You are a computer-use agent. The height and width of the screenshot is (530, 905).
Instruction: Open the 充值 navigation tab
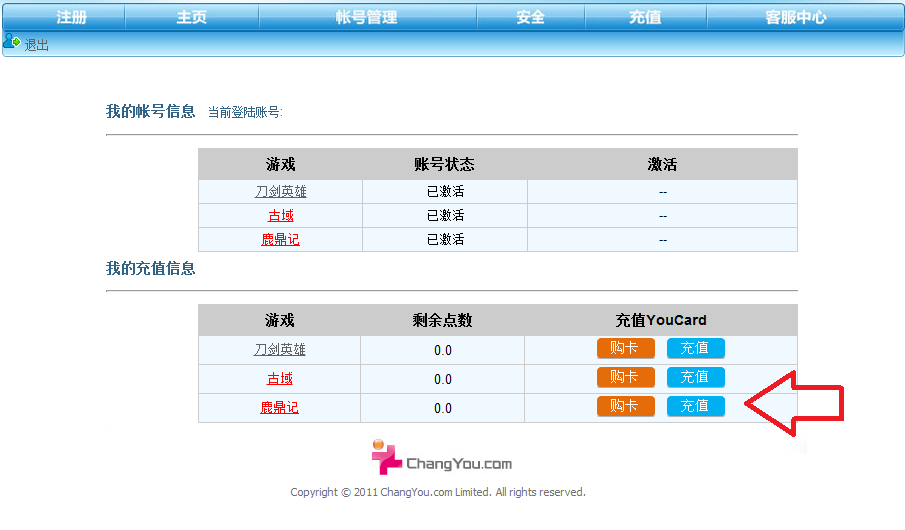coord(645,17)
